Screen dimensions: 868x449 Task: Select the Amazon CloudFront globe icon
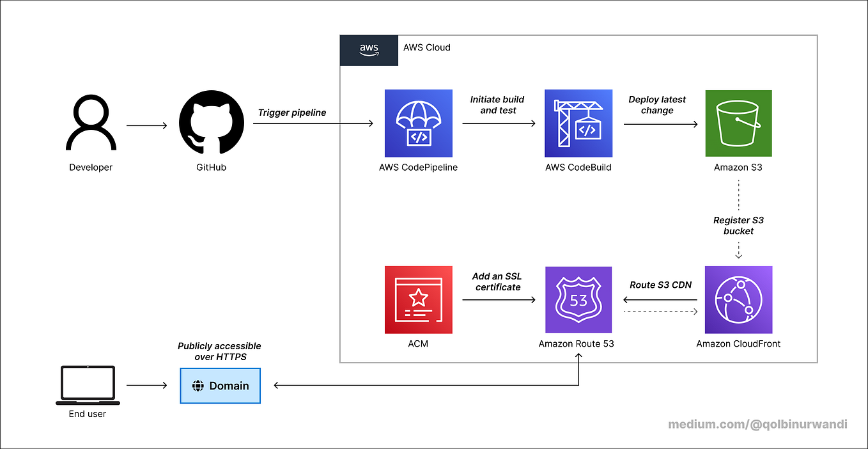(738, 299)
